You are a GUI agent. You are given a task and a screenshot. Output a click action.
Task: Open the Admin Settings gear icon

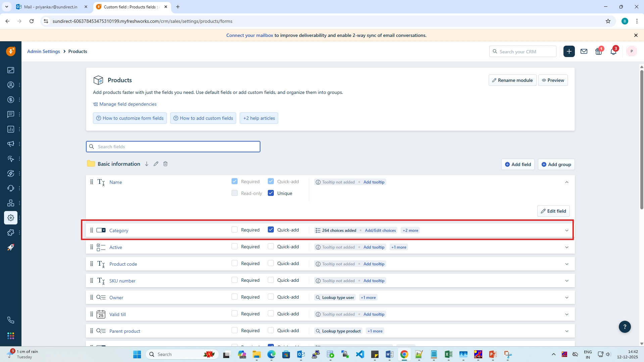click(11, 218)
